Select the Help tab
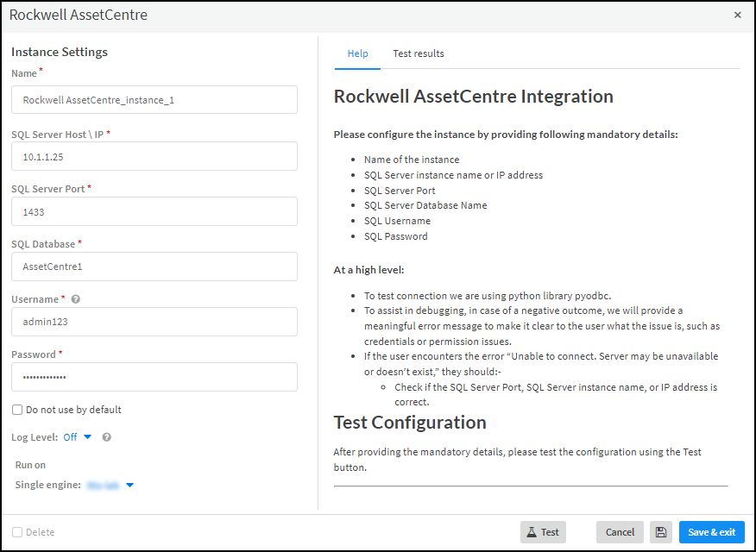 click(357, 53)
